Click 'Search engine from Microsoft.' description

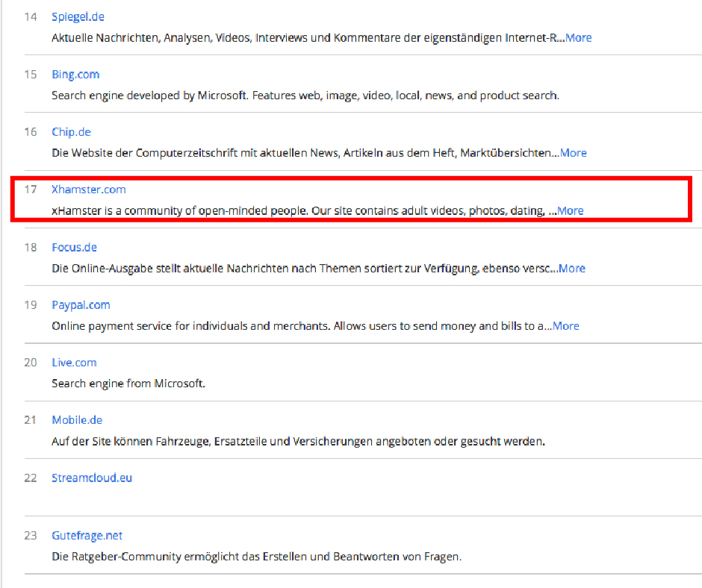pyautogui.click(x=128, y=384)
